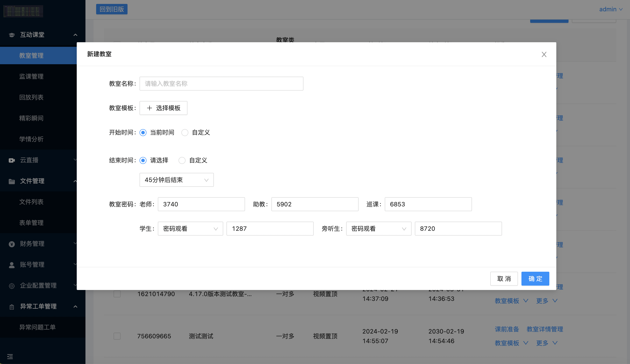Viewport: 630px width, 364px height.
Task: Click the 旁听生 password field 8720
Action: (458, 228)
